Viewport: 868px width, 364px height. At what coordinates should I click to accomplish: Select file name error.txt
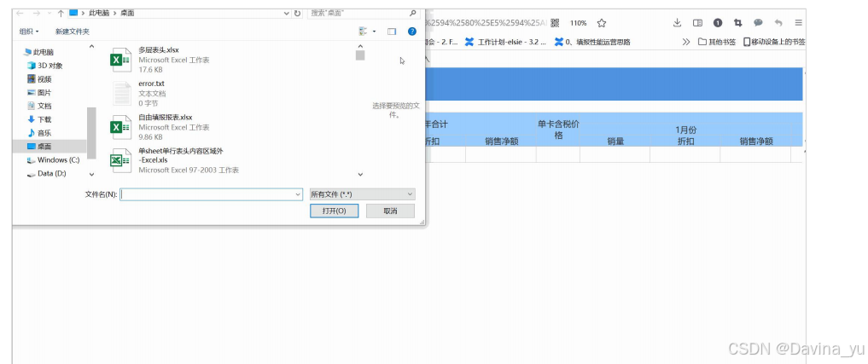(x=151, y=84)
